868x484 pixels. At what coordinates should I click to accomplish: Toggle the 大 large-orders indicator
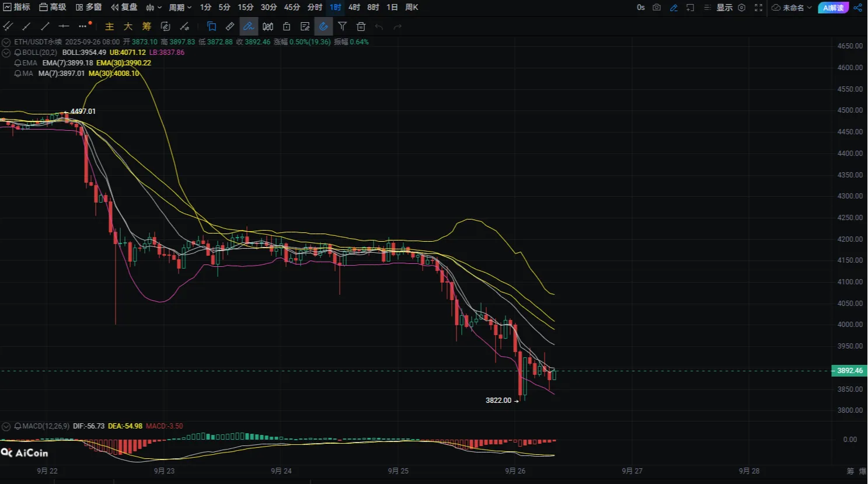click(x=128, y=26)
